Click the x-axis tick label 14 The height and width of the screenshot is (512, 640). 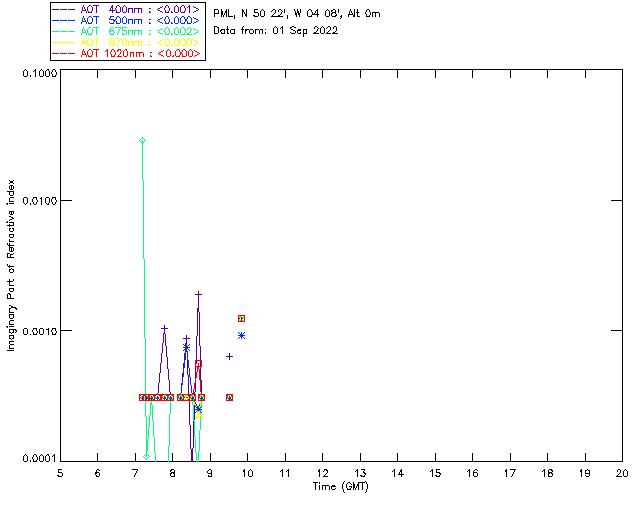398,473
